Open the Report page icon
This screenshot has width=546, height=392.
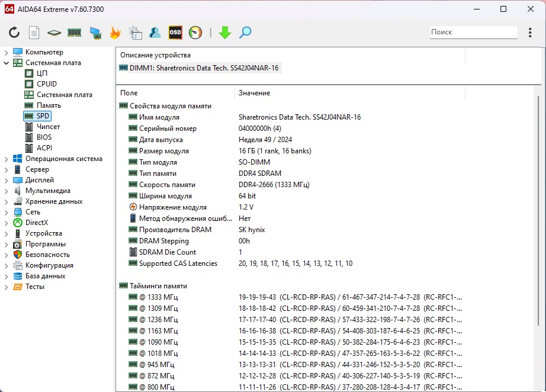[x=34, y=33]
